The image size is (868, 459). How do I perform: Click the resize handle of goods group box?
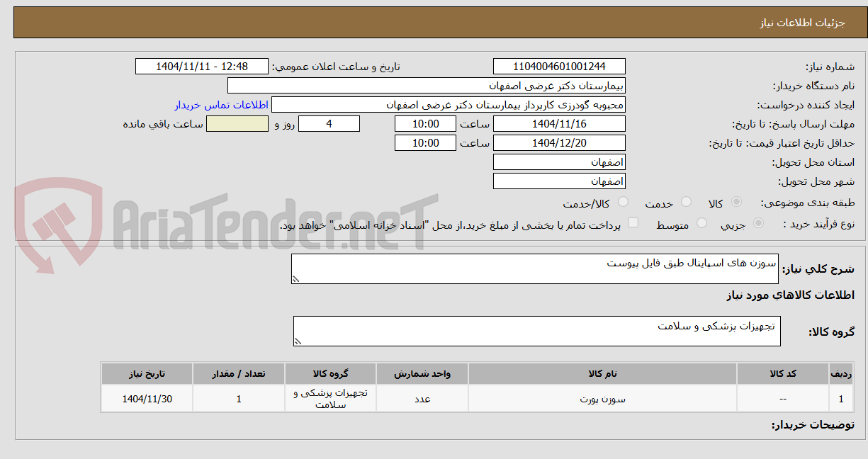click(298, 341)
